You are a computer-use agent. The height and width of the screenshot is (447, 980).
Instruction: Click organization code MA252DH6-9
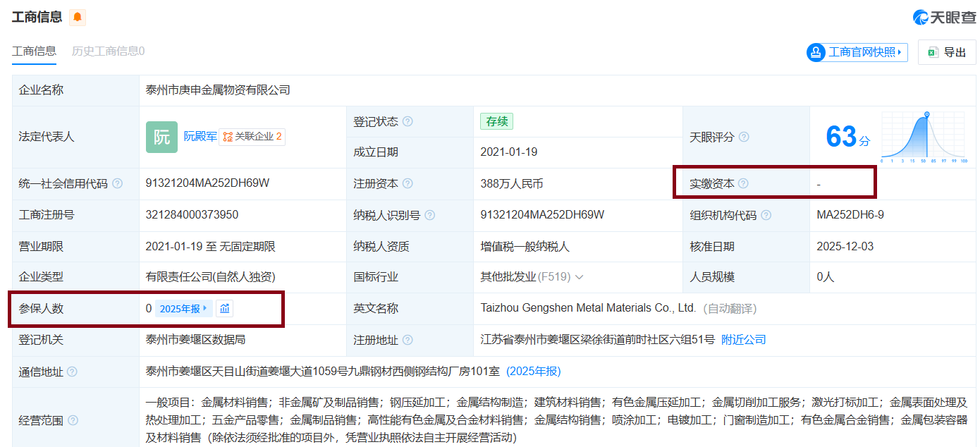[x=850, y=214]
